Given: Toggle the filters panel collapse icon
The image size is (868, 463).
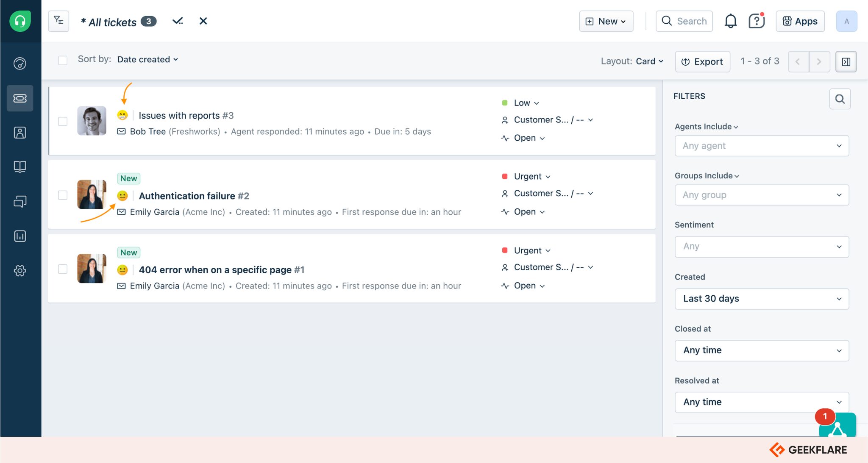Looking at the screenshot, I should tap(846, 62).
